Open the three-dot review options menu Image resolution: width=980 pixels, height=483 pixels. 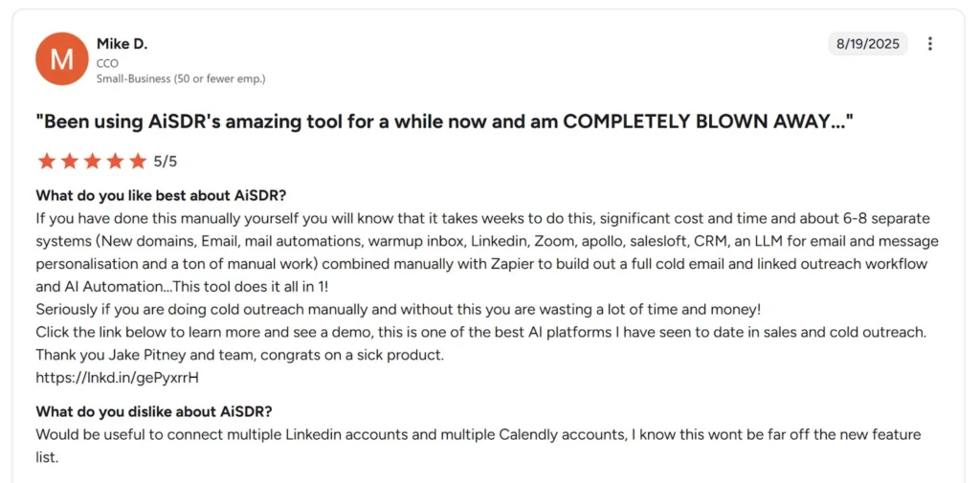tap(930, 44)
